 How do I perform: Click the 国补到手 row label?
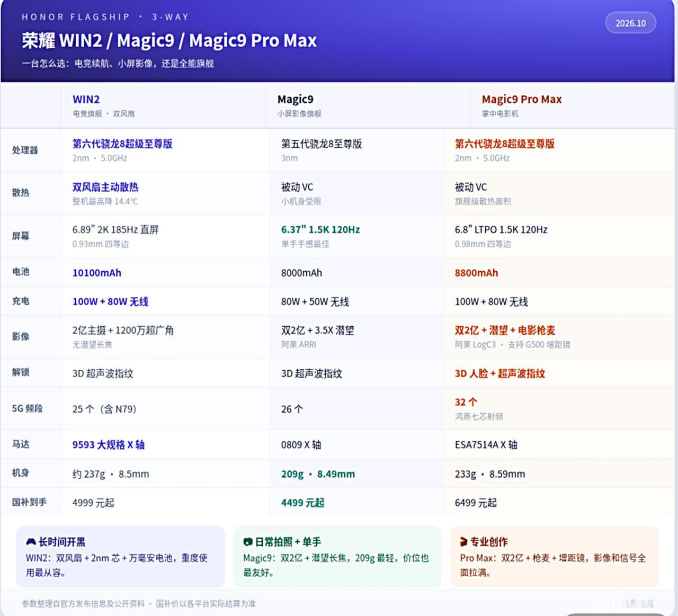point(29,502)
